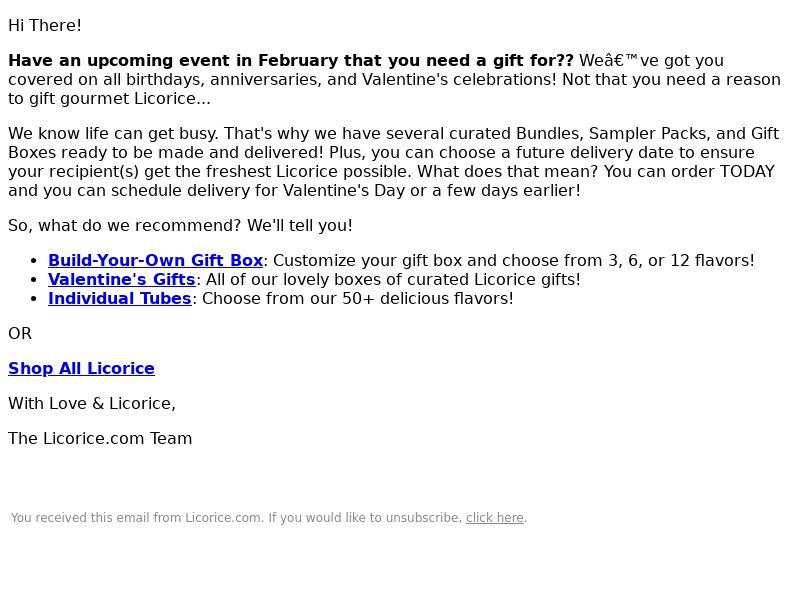The width and height of the screenshot is (800, 600).
Task: Visit the Shop All Licorice link
Action: click(82, 368)
